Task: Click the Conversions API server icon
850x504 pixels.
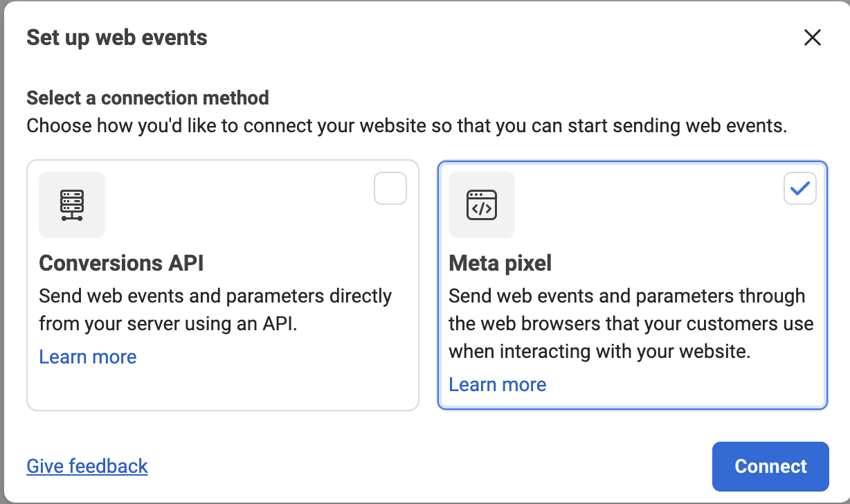Action: [x=72, y=205]
